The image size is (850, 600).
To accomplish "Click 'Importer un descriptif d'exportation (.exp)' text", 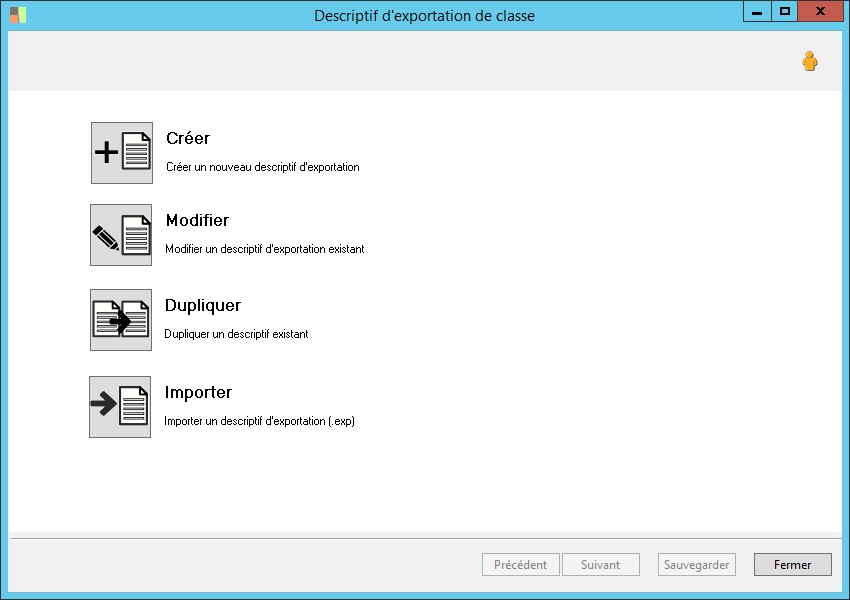I will [260, 421].
